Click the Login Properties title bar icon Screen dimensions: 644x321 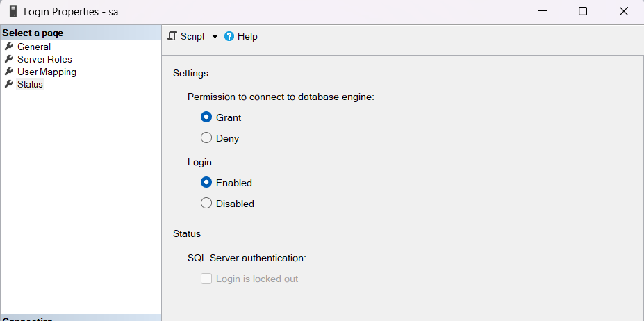pyautogui.click(x=13, y=11)
